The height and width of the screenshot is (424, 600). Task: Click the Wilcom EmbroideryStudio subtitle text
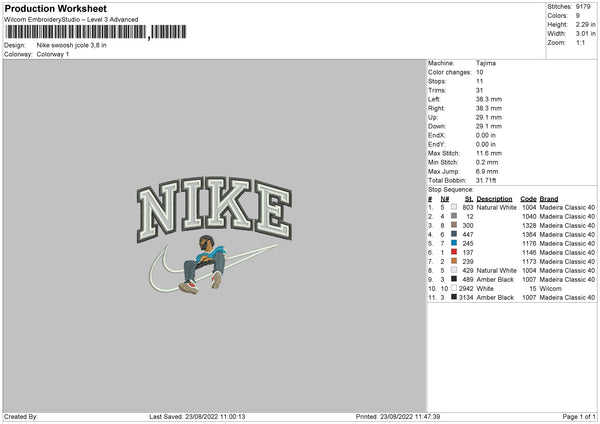tap(71, 20)
